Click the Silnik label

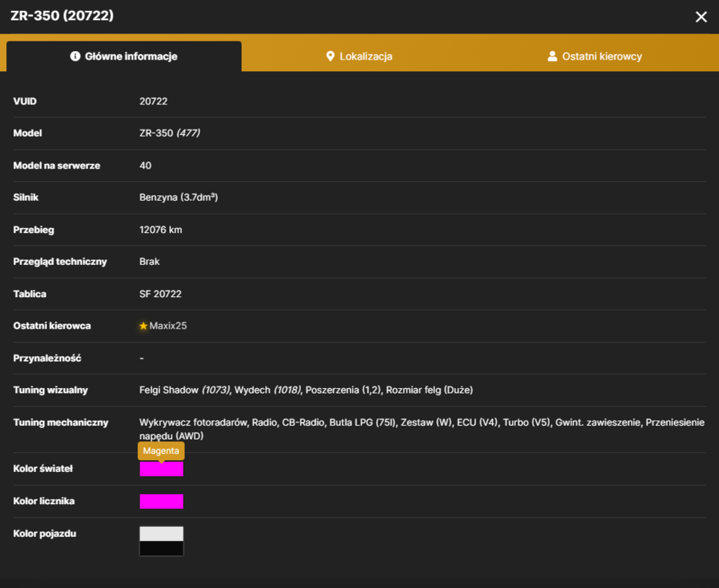pos(26,198)
